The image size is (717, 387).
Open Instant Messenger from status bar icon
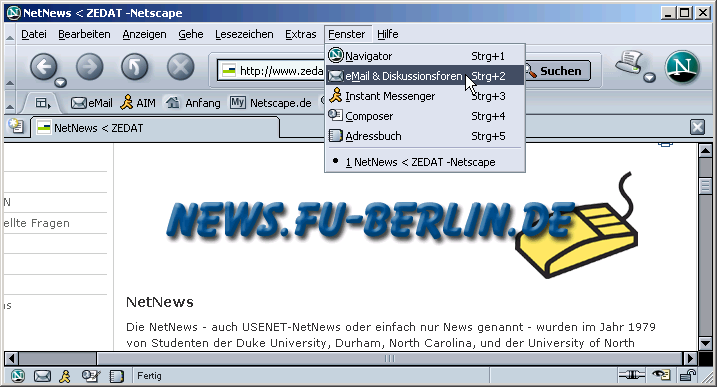coord(65,376)
